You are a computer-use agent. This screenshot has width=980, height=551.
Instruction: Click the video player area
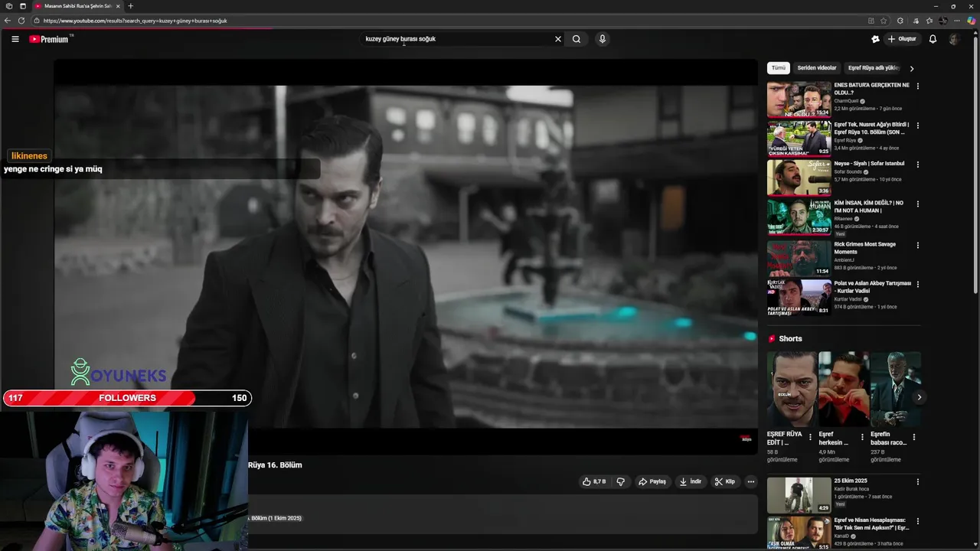[x=406, y=256]
